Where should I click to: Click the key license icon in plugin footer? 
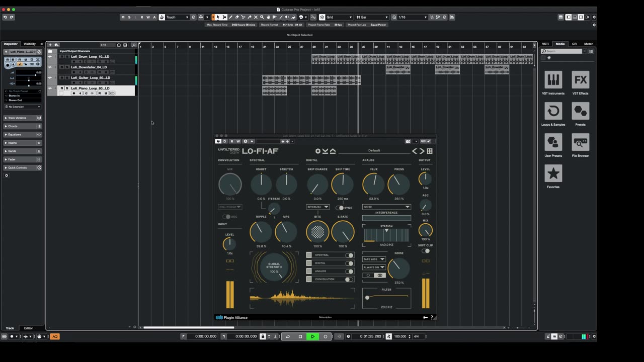(x=425, y=317)
